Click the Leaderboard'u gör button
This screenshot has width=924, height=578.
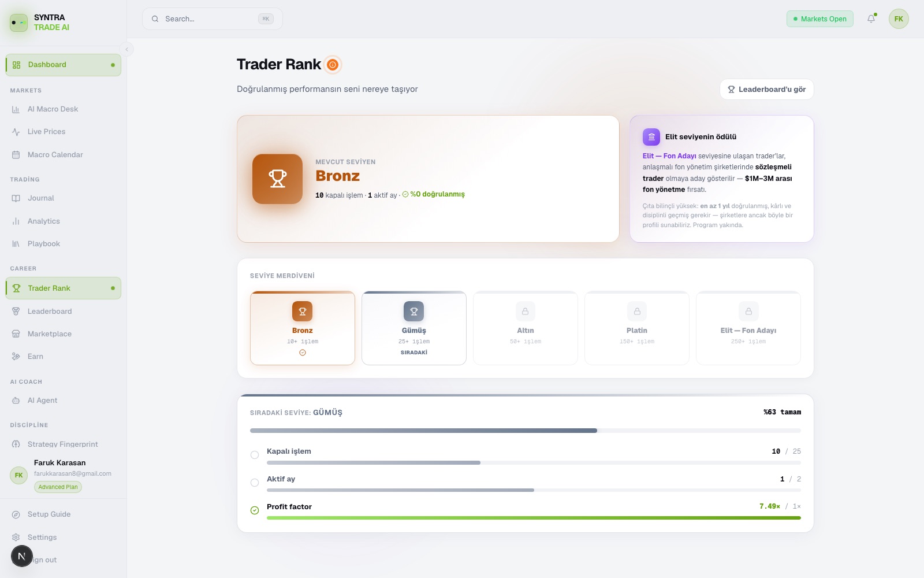point(766,90)
